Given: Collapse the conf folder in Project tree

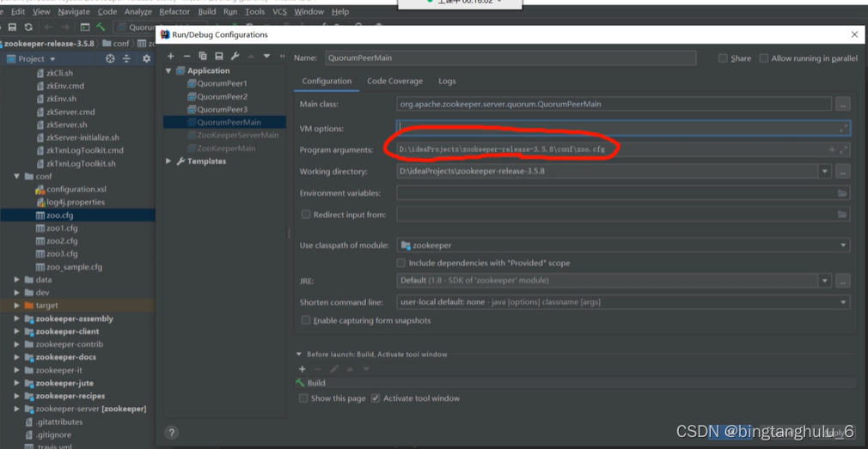Looking at the screenshot, I should [17, 176].
